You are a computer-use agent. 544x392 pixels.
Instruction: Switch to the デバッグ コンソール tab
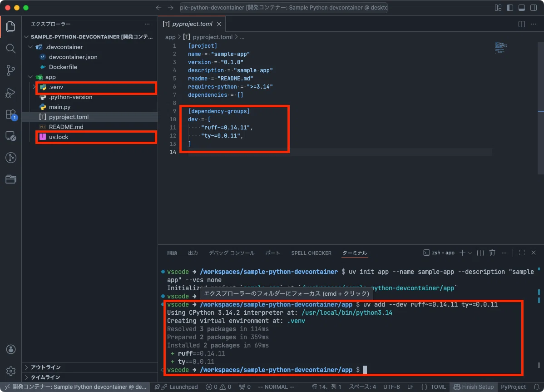click(232, 253)
